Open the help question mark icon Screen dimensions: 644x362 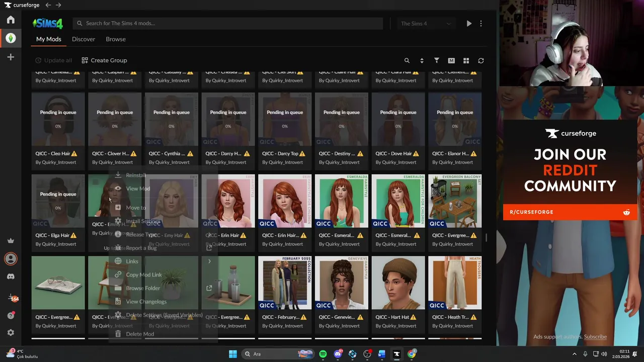[11, 315]
